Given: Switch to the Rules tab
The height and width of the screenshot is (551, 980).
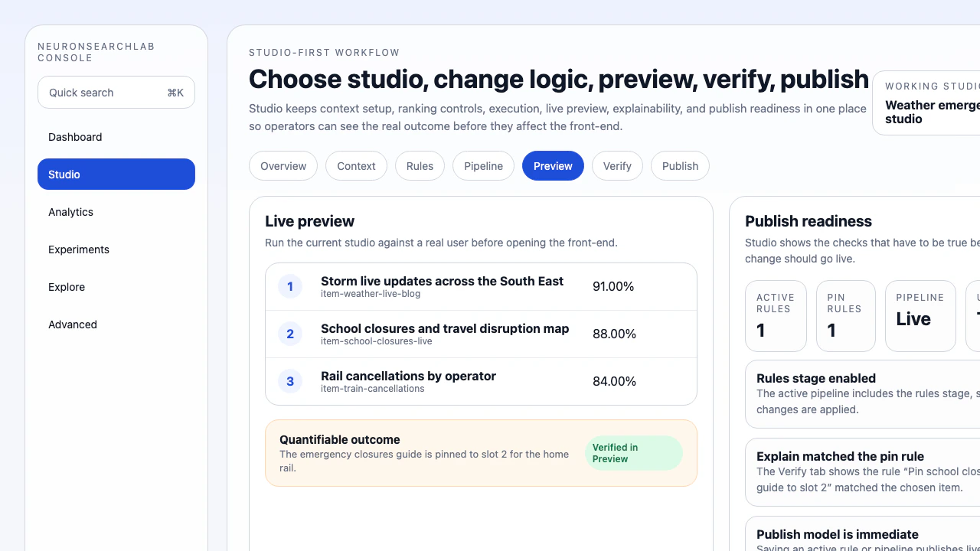Looking at the screenshot, I should tap(420, 165).
